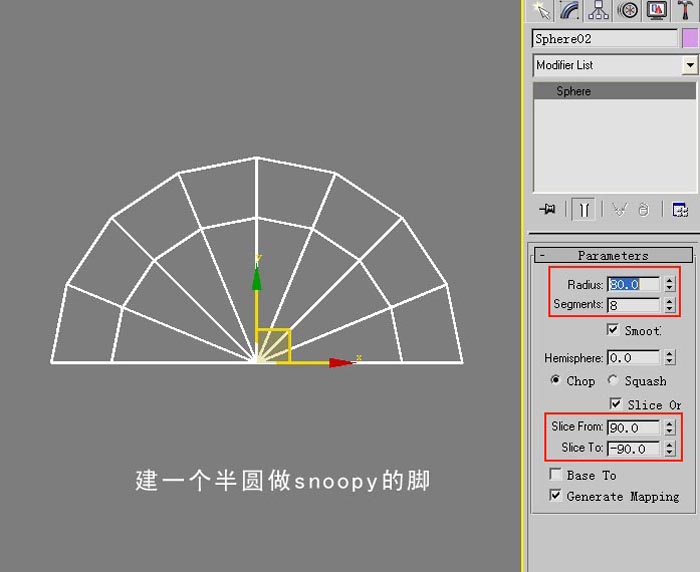Enable the Base To Pivot checkbox

(555, 474)
